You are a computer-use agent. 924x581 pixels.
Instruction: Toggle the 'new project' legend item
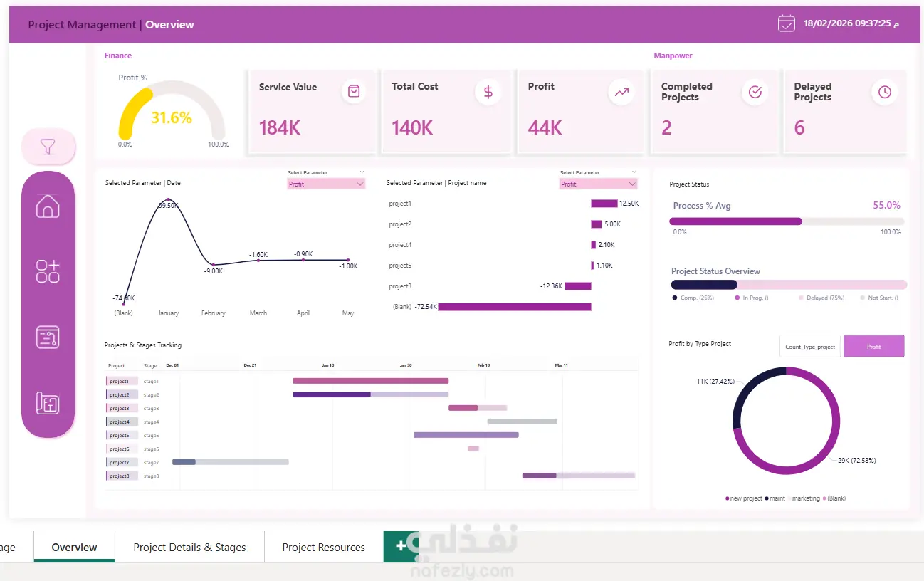tap(744, 498)
